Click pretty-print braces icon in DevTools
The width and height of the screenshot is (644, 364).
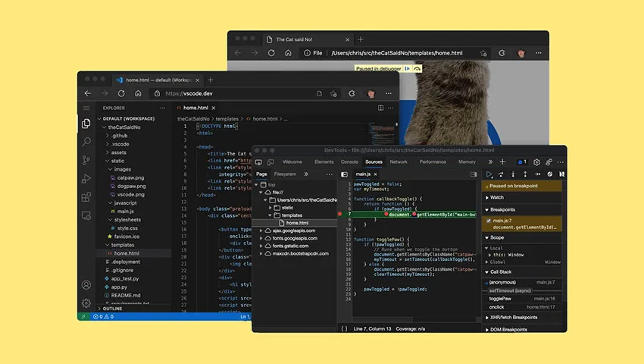(x=344, y=328)
